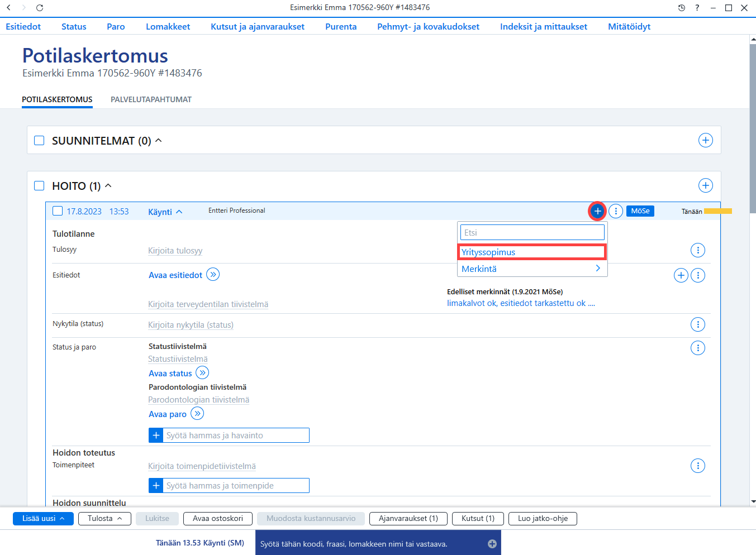This screenshot has height=555, width=756.
Task: Tick the HOITO checkbox
Action: pos(39,185)
